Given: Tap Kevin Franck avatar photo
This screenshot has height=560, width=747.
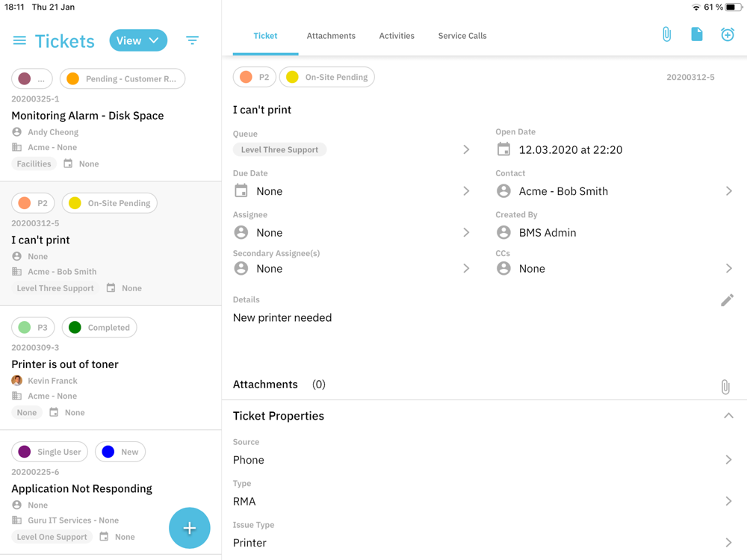Looking at the screenshot, I should (x=16, y=381).
